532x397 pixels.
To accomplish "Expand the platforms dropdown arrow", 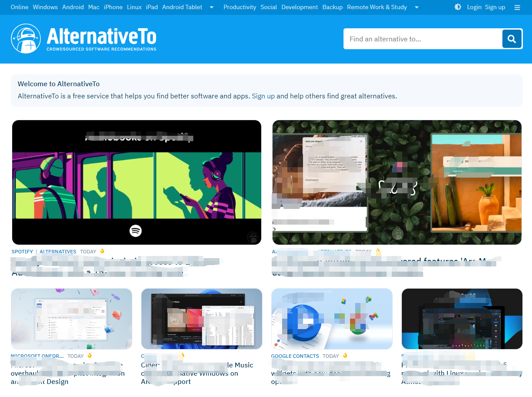I will point(212,7).
